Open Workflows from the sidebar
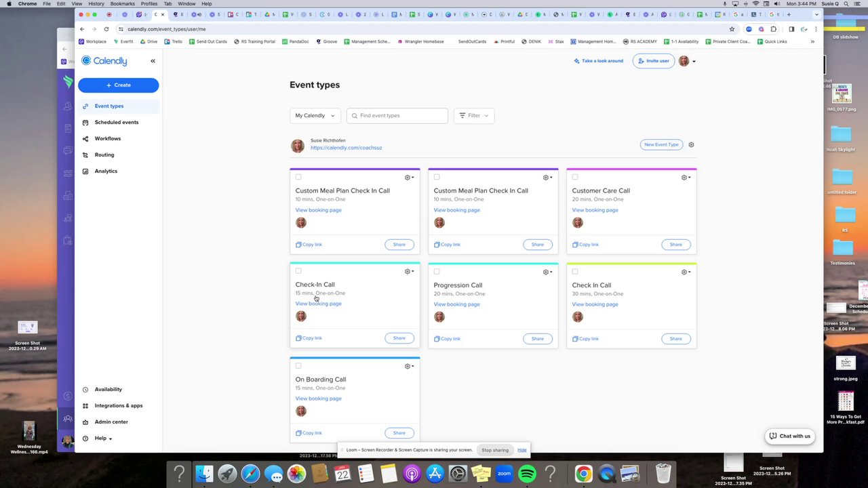The width and height of the screenshot is (868, 488). point(108,139)
